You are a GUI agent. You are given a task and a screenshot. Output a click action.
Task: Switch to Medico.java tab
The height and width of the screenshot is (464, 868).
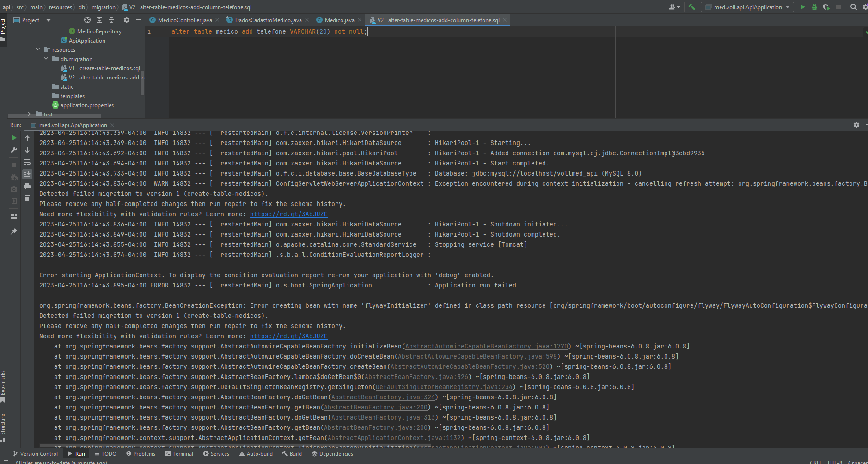(339, 20)
